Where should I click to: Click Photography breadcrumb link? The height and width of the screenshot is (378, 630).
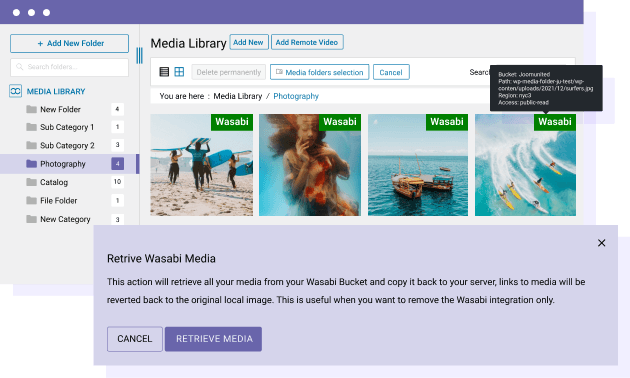point(296,96)
